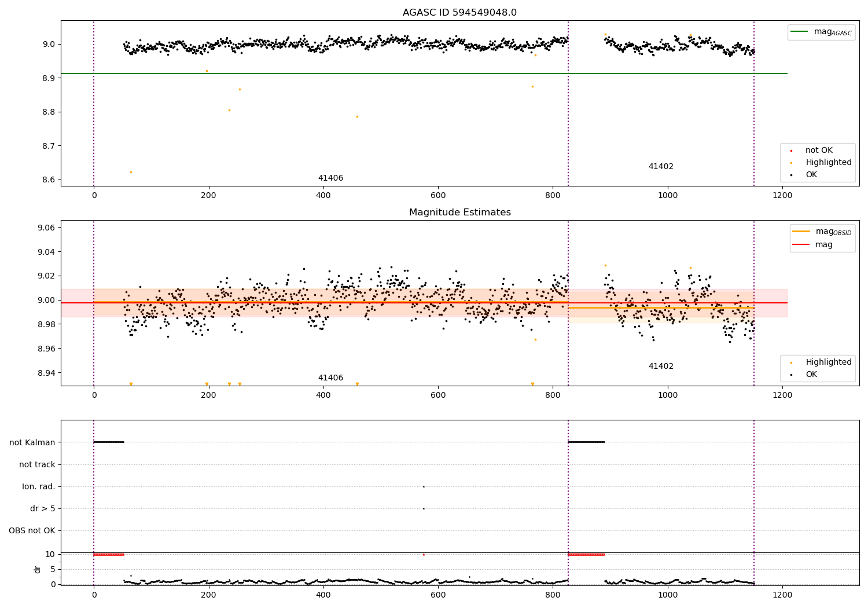868x608 pixels.
Task: Click the 'not Kalman' axis label
Action: (32, 442)
